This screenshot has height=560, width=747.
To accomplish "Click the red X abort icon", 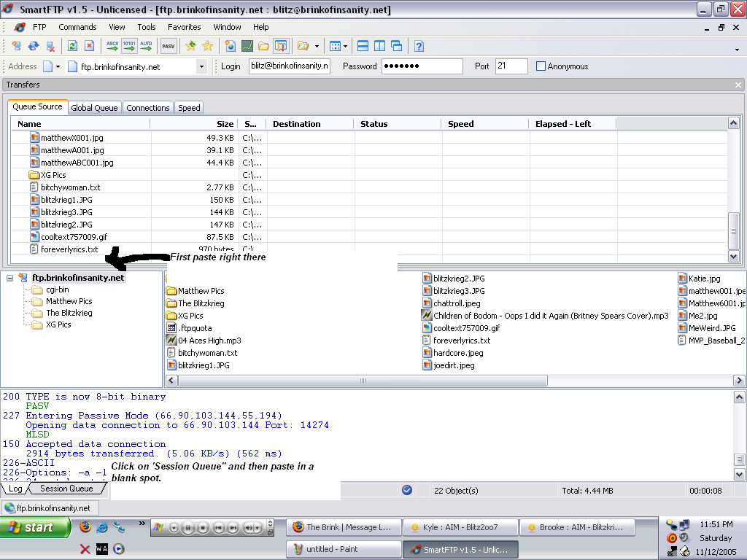I will pos(89,46).
